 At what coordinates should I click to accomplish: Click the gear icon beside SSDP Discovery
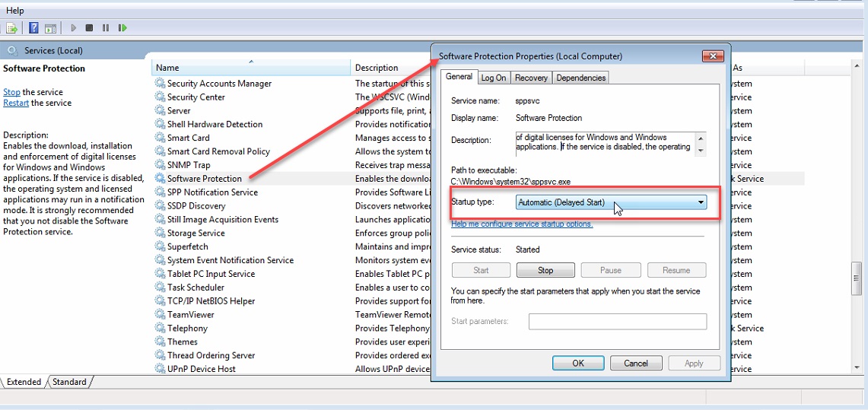pyautogui.click(x=160, y=206)
